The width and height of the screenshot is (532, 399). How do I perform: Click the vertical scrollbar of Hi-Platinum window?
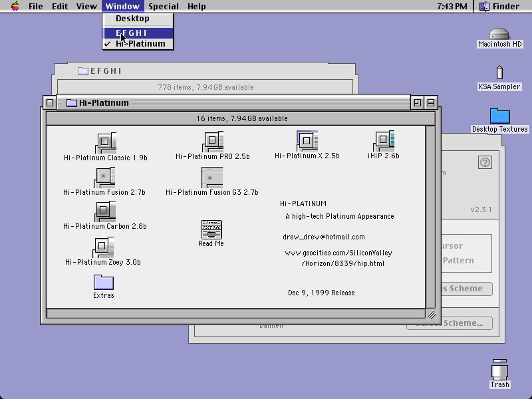pos(430,217)
